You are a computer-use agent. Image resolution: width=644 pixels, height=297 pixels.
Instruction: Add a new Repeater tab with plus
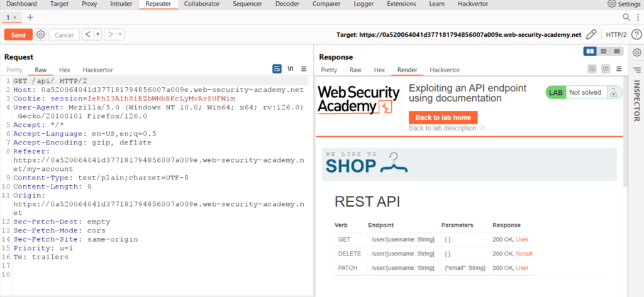coord(30,17)
